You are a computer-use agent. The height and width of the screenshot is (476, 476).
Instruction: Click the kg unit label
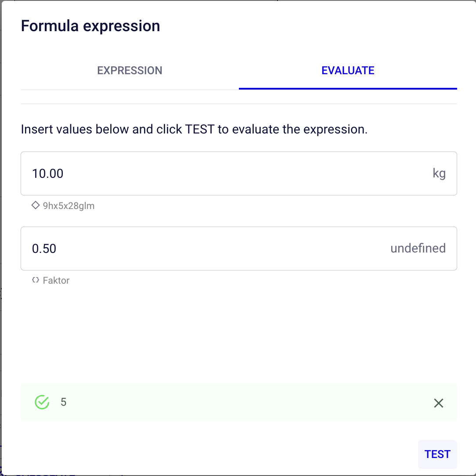pos(439,173)
